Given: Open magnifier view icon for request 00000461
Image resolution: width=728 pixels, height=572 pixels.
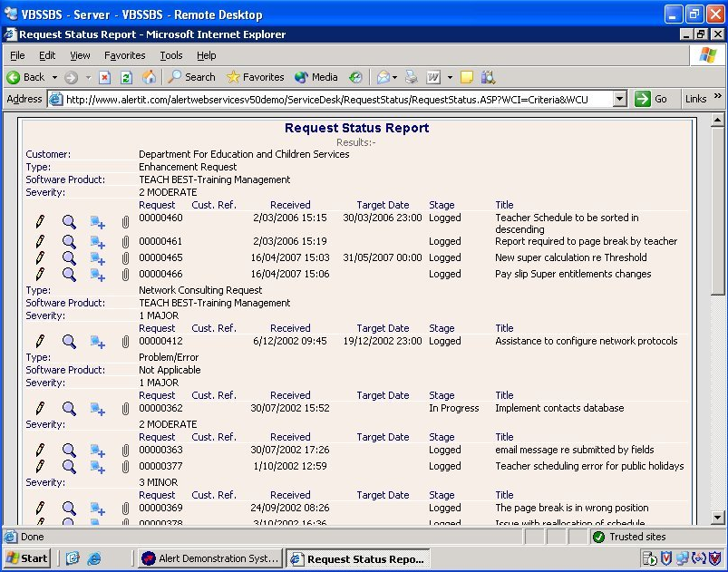Looking at the screenshot, I should (69, 242).
